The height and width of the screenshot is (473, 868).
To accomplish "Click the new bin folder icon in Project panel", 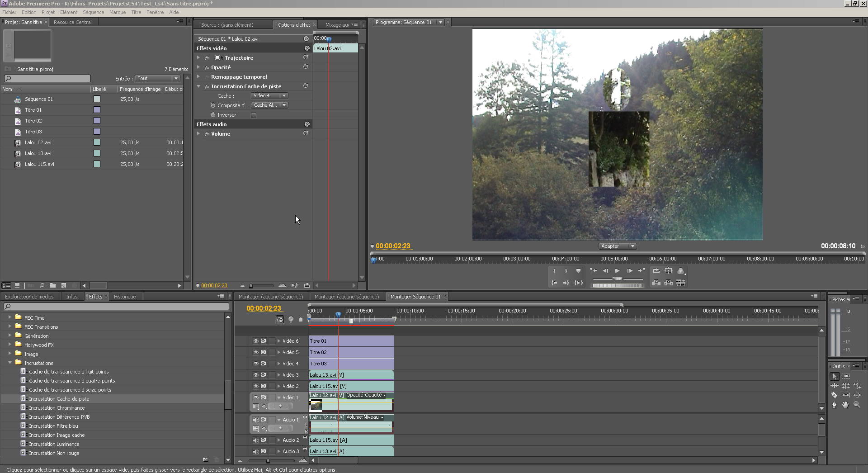I will [53, 286].
